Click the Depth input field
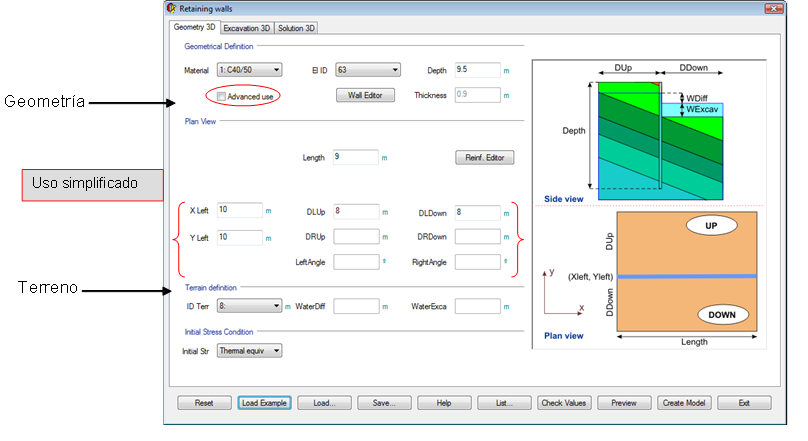This screenshot has height=441, width=808. 478,70
